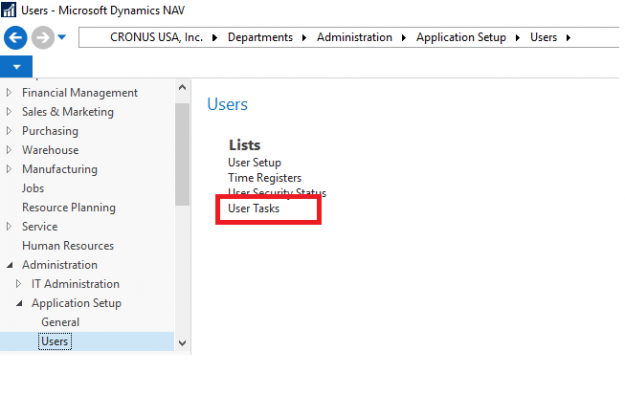Expand the Sales & Marketing node
Viewport: 625px width, 395px height.
click(9, 112)
